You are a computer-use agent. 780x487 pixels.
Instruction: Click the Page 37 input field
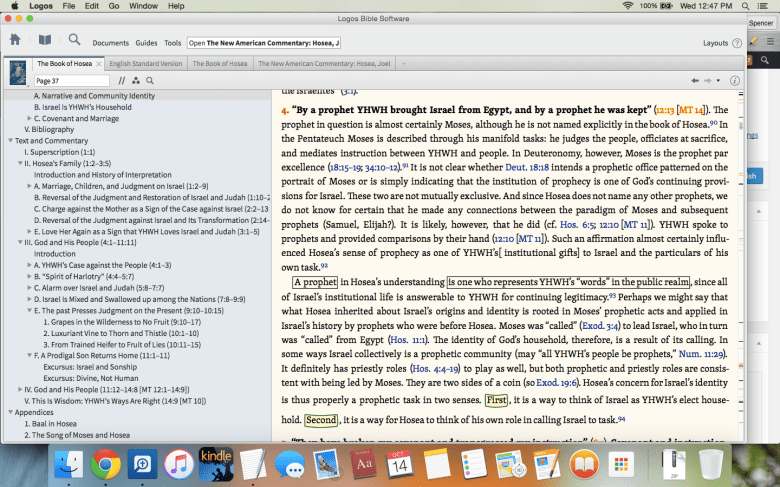pyautogui.click(x=72, y=80)
